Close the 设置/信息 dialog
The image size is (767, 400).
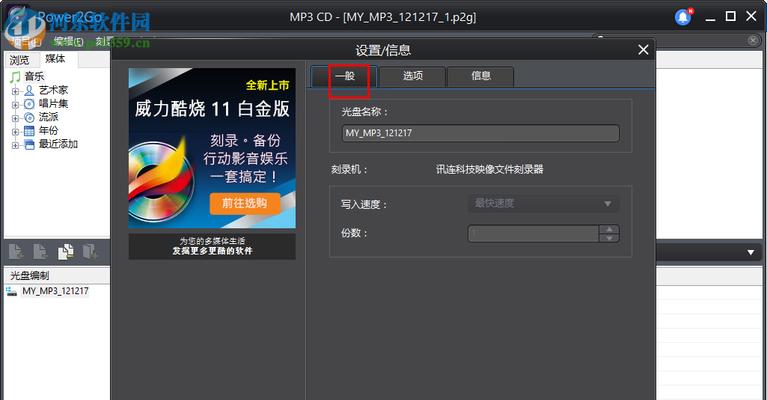point(643,50)
